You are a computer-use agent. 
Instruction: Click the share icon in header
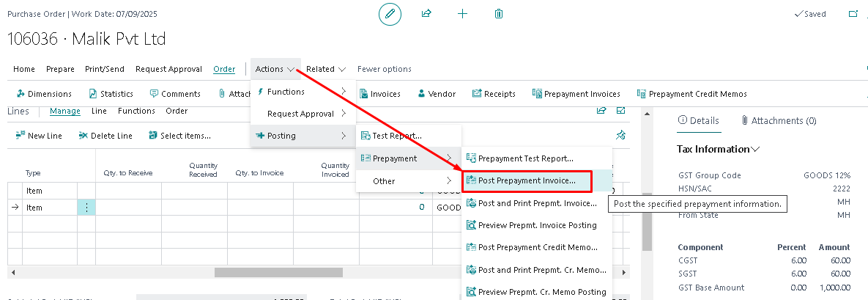click(x=426, y=14)
